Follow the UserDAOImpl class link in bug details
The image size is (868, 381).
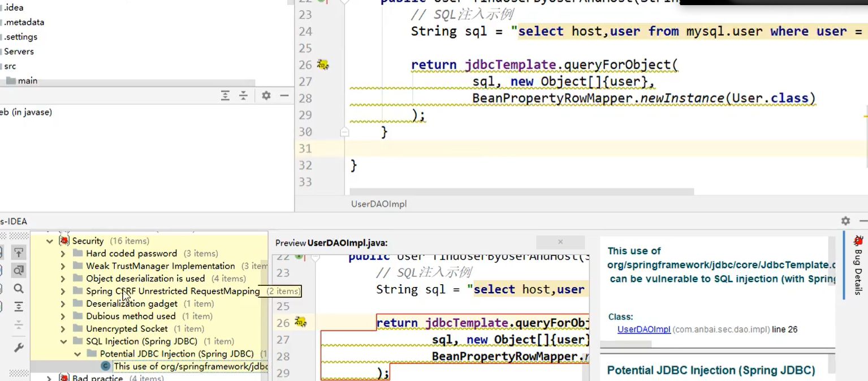pos(644,329)
